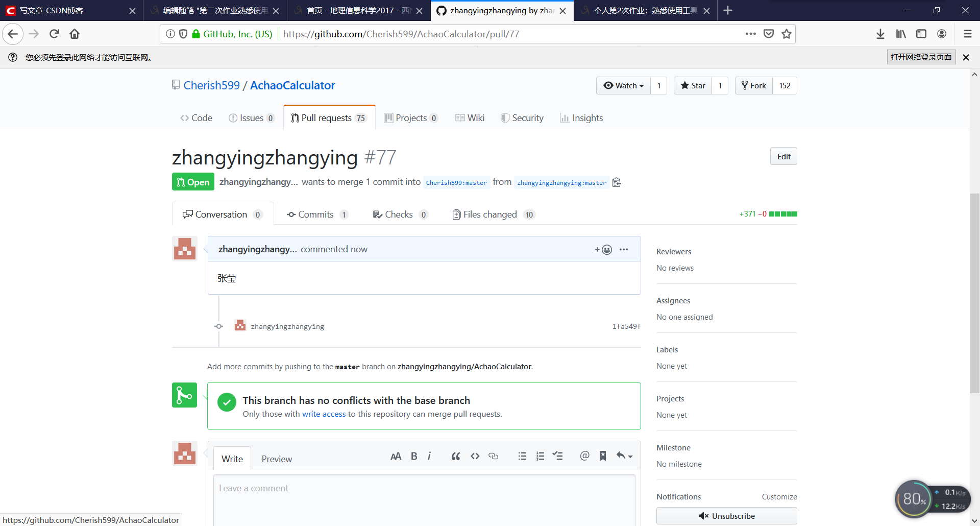
Task: Switch to the Checks tab
Action: (x=400, y=214)
